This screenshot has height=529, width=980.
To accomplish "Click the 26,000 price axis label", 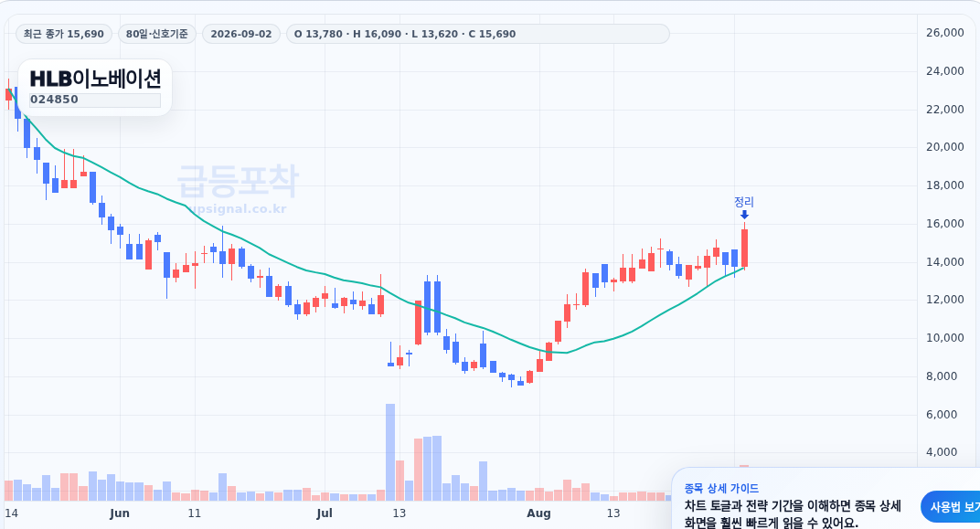I will click(x=945, y=33).
